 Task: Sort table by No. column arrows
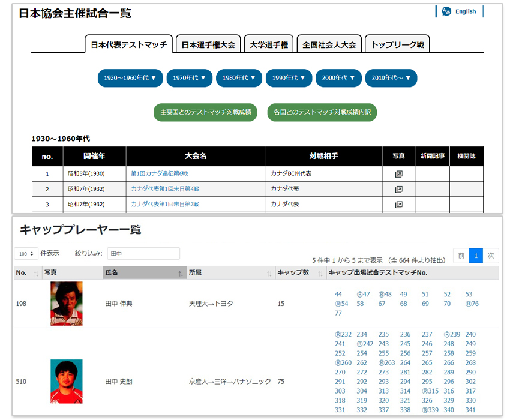click(x=36, y=274)
